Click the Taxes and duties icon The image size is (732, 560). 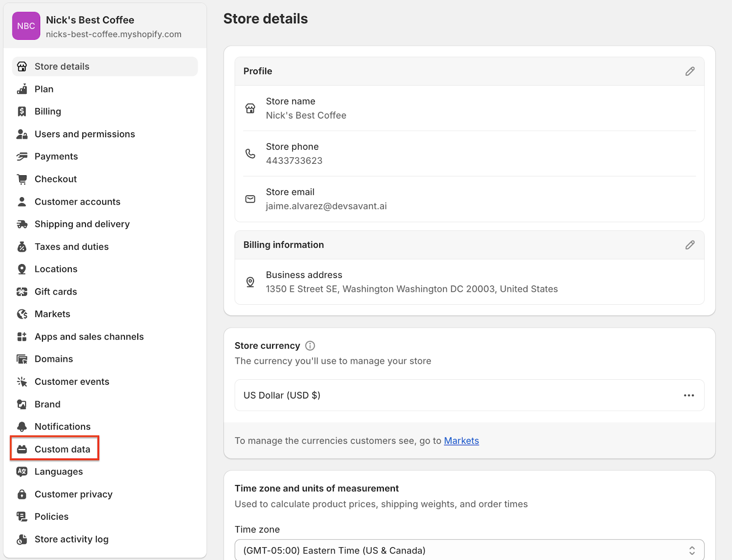tap(22, 247)
